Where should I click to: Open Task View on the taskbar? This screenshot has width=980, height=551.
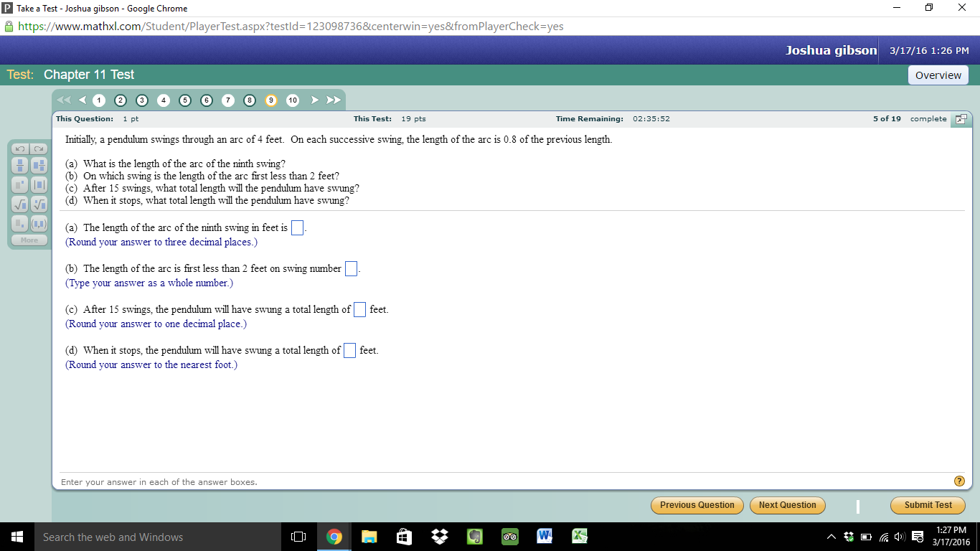(299, 537)
